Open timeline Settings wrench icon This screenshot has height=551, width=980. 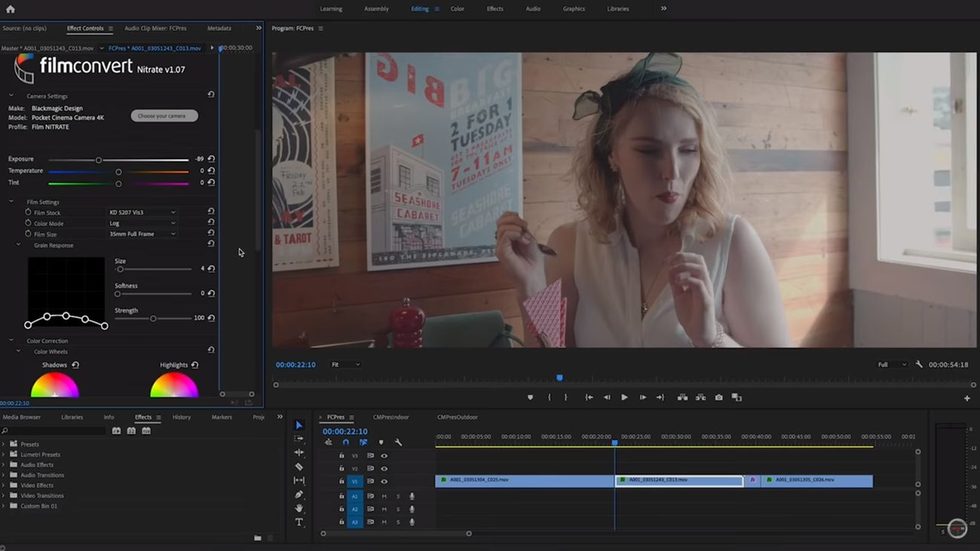398,442
